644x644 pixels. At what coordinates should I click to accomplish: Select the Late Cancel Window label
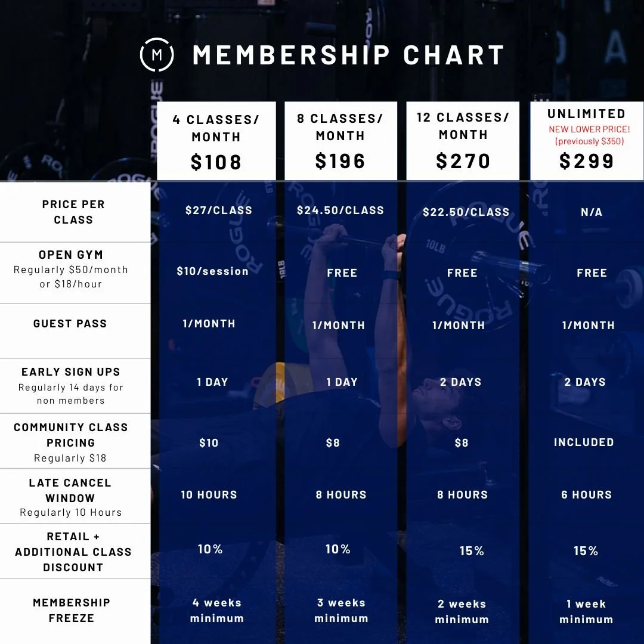tap(70, 490)
